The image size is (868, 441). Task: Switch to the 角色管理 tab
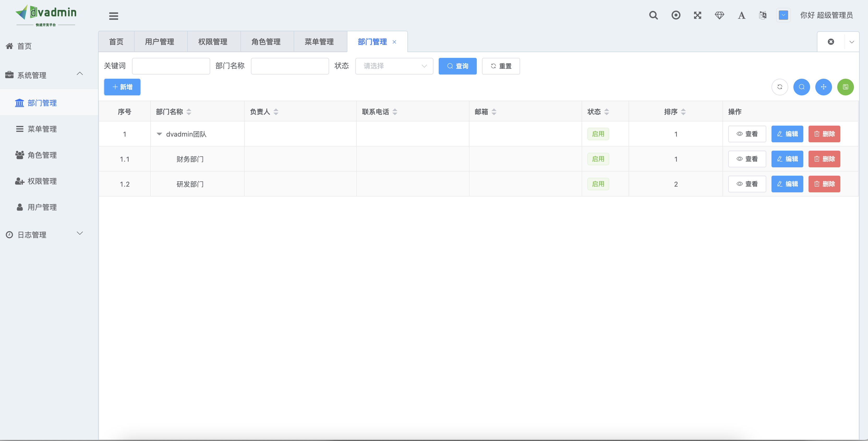pos(266,42)
